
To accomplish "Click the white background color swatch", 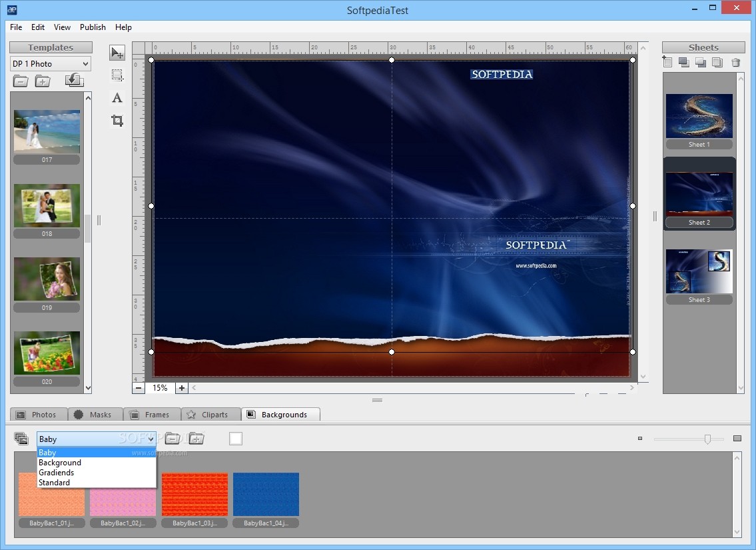I will pos(236,439).
